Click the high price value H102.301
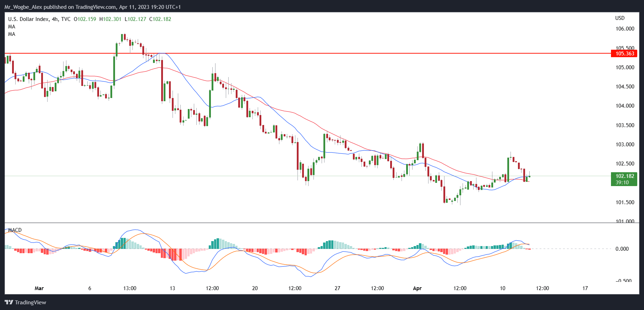644x310 pixels. click(x=110, y=19)
